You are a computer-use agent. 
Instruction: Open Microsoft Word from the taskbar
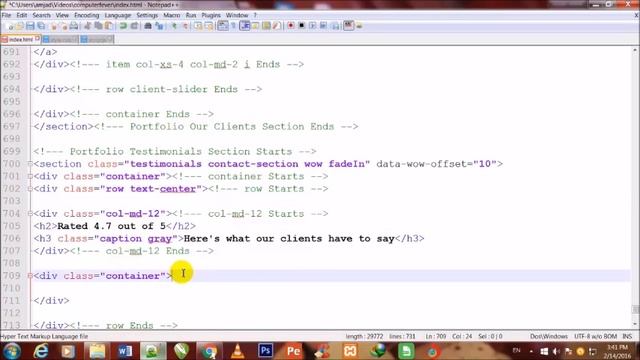click(125, 351)
